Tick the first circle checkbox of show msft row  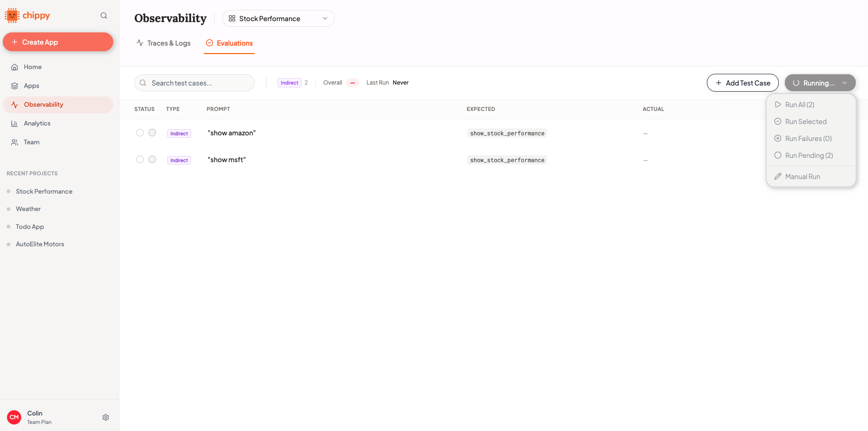[140, 159]
